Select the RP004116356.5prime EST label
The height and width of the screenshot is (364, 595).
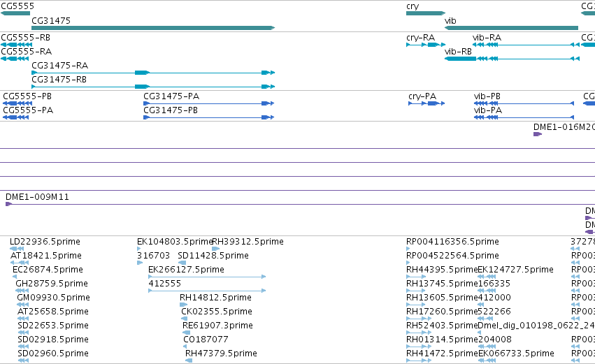452,242
